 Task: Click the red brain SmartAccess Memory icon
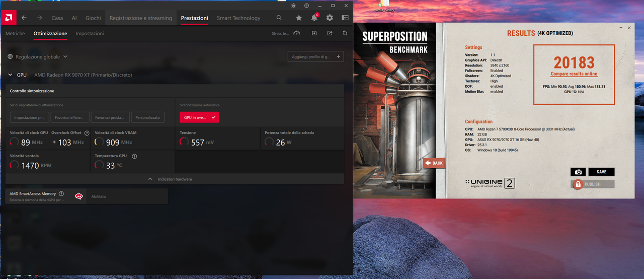78,196
